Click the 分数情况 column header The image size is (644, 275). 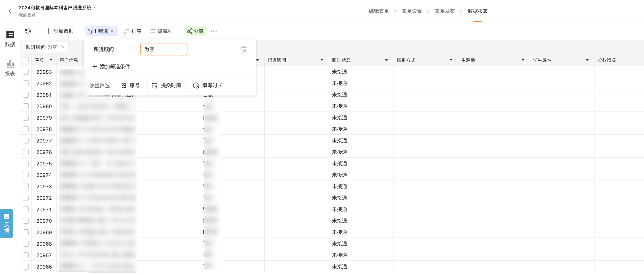606,60
